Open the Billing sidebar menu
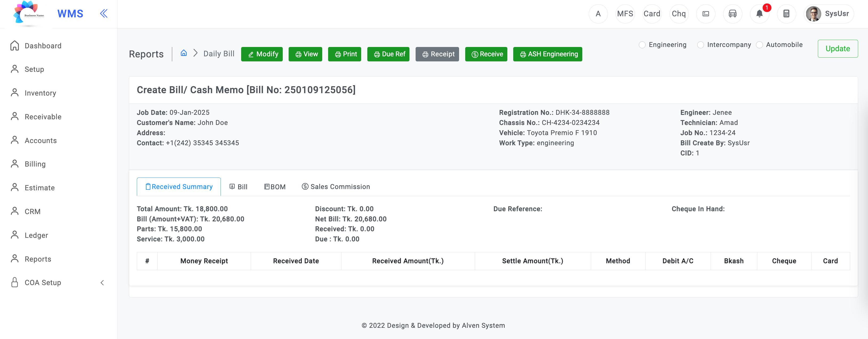868x339 pixels. (35, 164)
